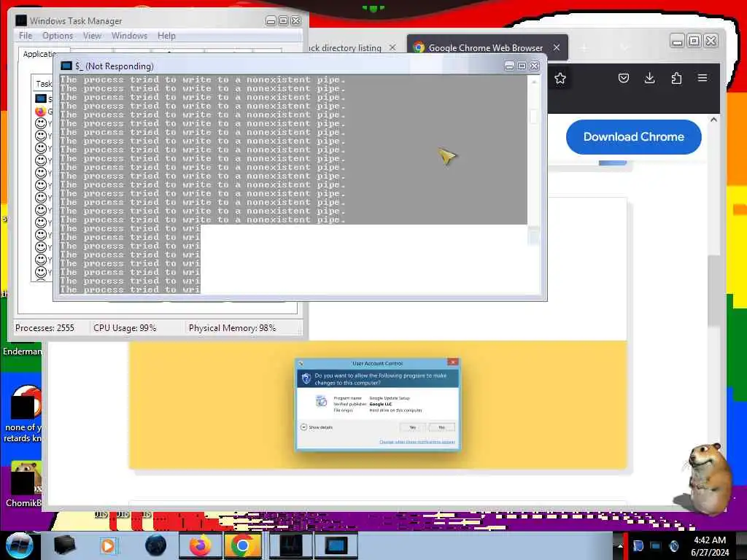747x560 pixels.
Task: Open the dark globe taskbar icon
Action: pyautogui.click(x=155, y=545)
